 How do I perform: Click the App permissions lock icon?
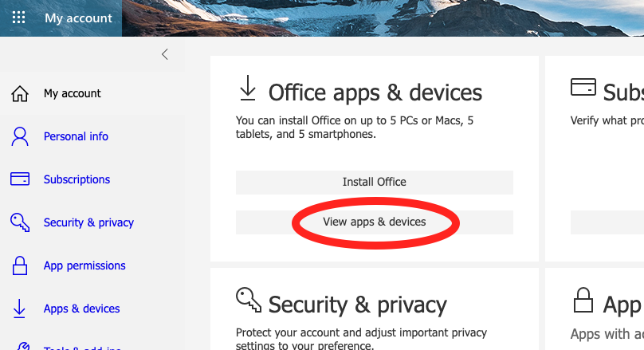(20, 265)
